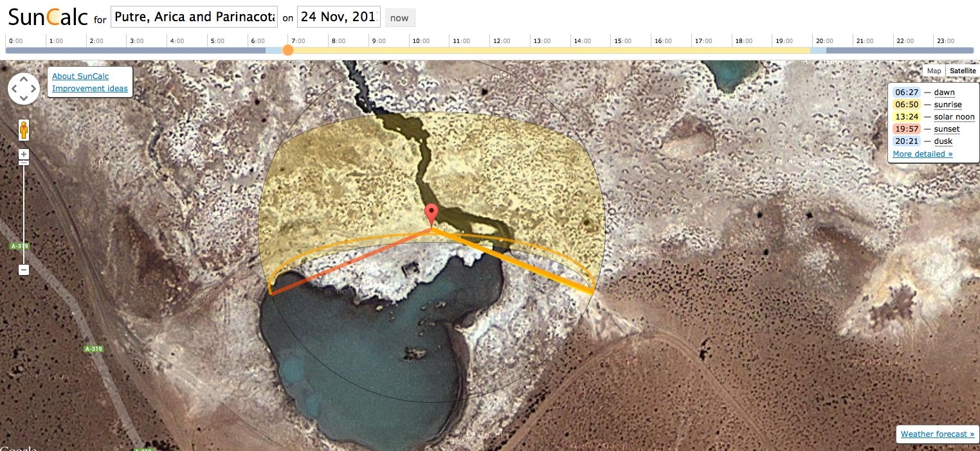
Task: Pan the map left with arrow control
Action: click(x=14, y=89)
